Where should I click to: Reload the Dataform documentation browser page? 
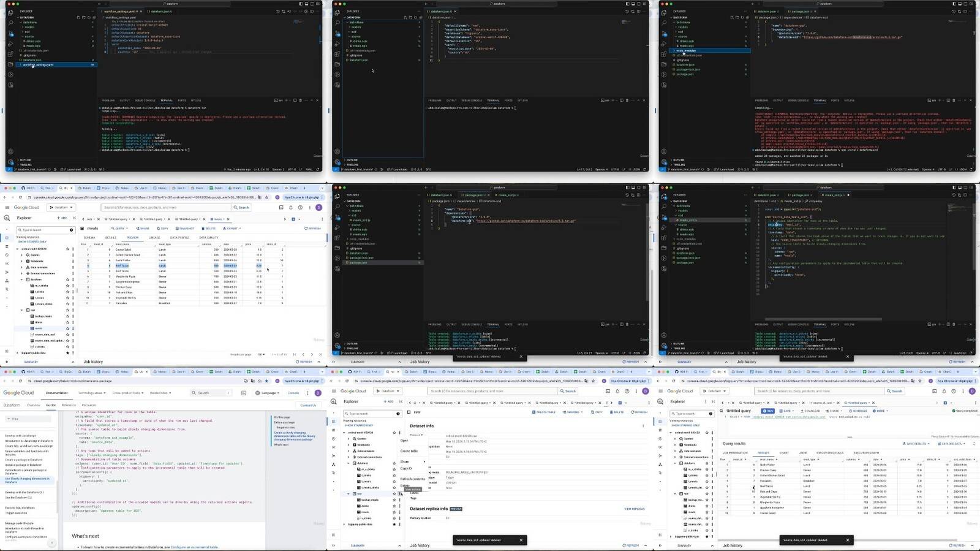(x=20, y=381)
